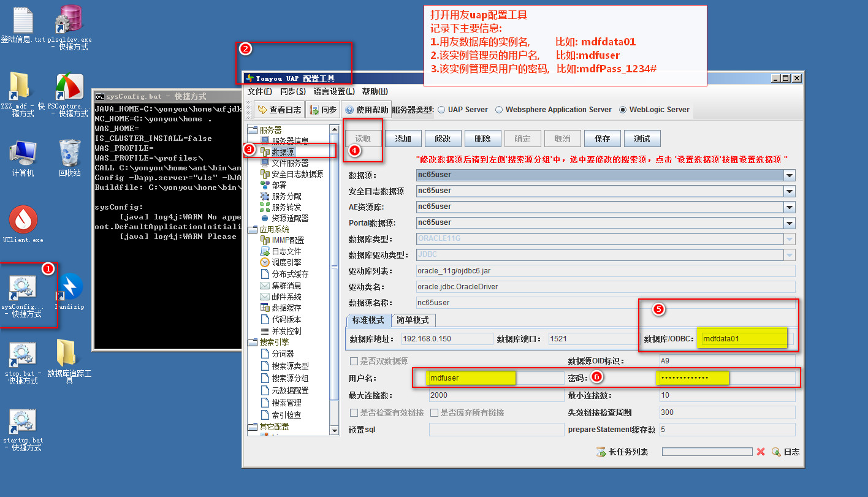
Task: Expand the 数据源 dropdown list
Action: click(789, 175)
